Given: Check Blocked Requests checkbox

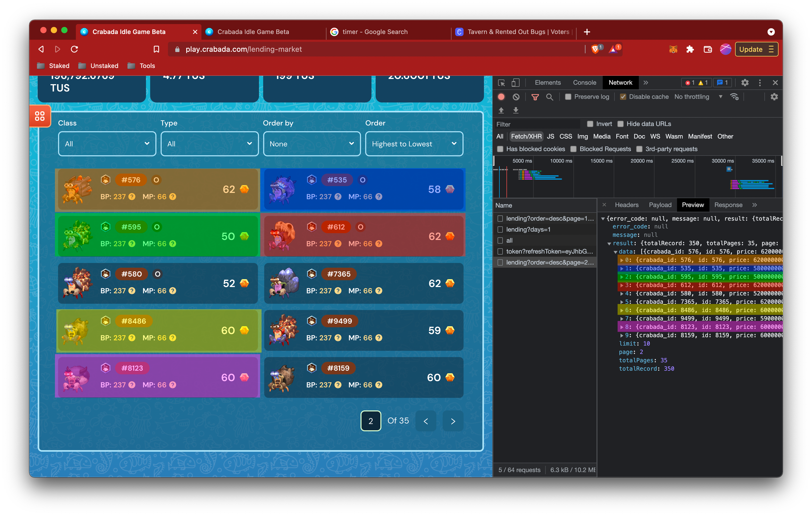Looking at the screenshot, I should click(573, 149).
